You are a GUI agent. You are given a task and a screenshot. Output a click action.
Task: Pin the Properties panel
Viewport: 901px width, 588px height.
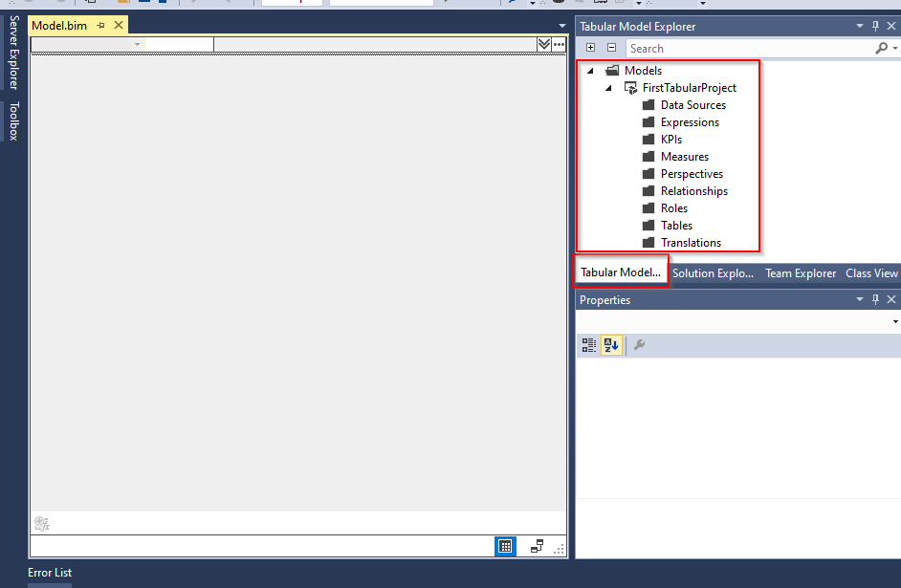click(x=876, y=300)
